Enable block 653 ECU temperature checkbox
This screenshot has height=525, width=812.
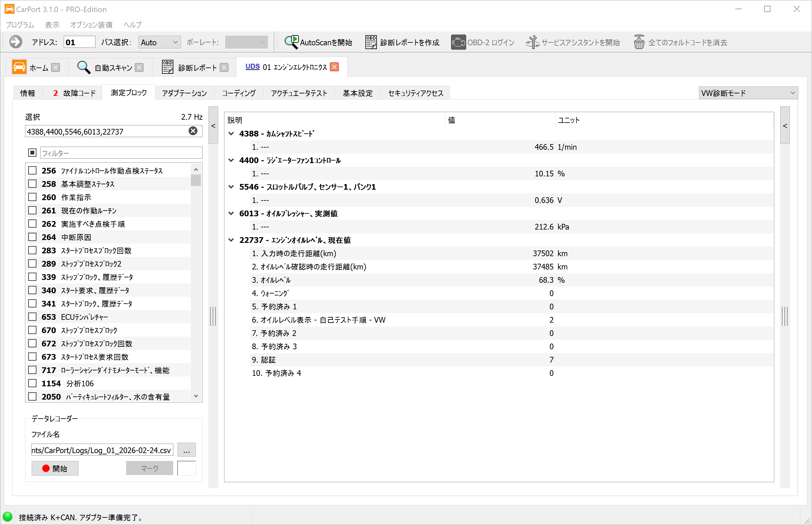pos(32,317)
